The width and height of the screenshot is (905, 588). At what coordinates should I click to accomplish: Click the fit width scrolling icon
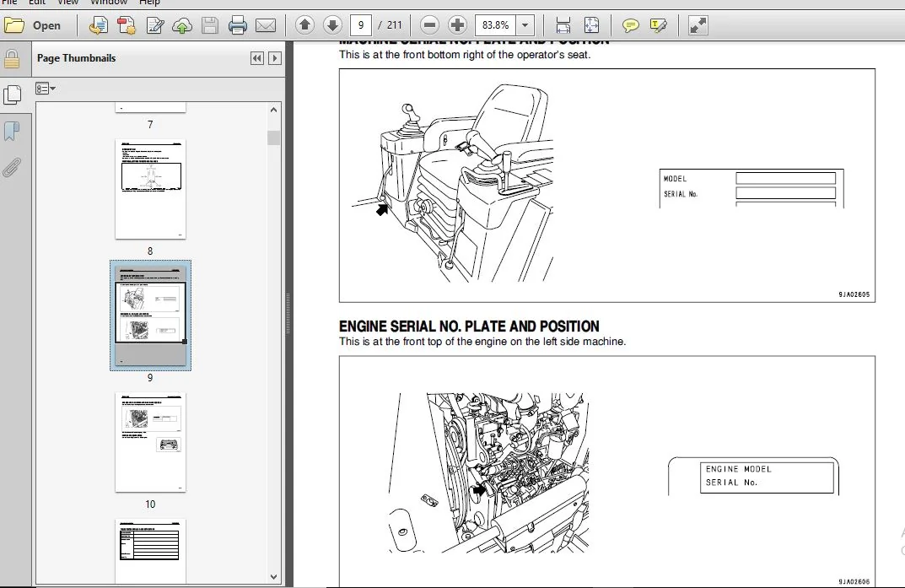click(563, 25)
